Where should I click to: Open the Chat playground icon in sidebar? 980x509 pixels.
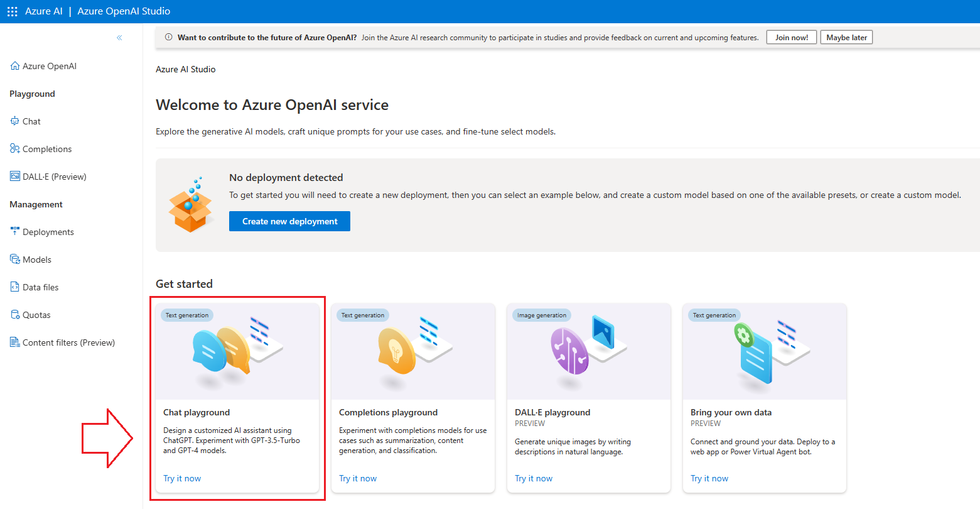(x=15, y=121)
